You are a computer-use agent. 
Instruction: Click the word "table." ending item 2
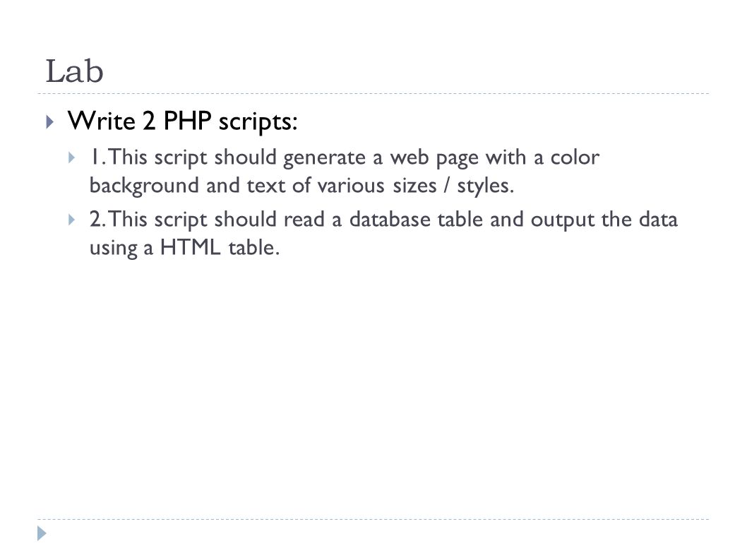coord(254,247)
